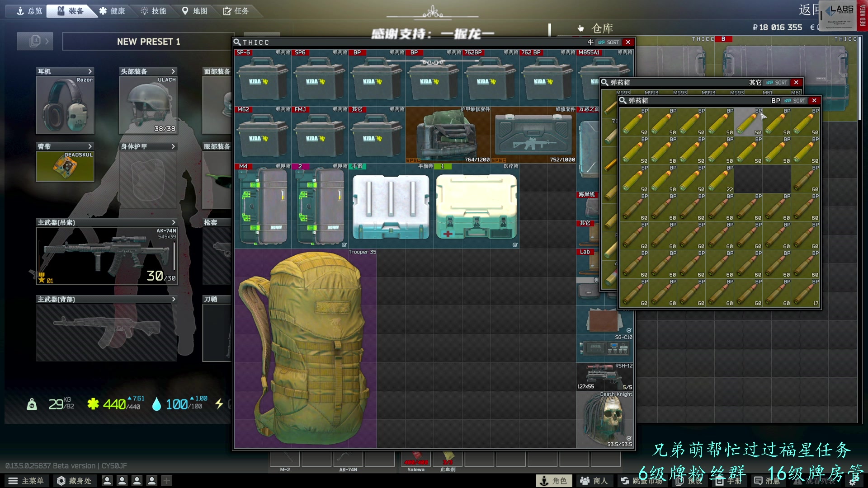
Task: Switch to the Gear (装备) tab
Action: [x=71, y=11]
